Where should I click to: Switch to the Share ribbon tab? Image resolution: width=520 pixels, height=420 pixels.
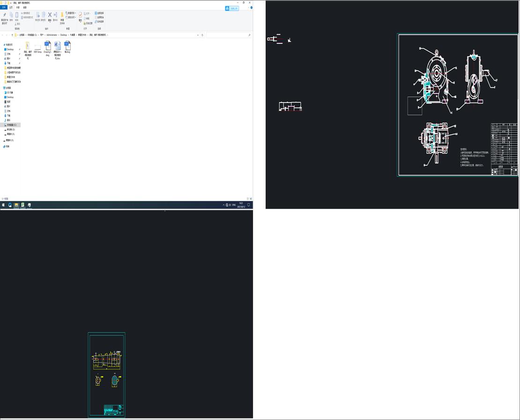pos(18,7)
